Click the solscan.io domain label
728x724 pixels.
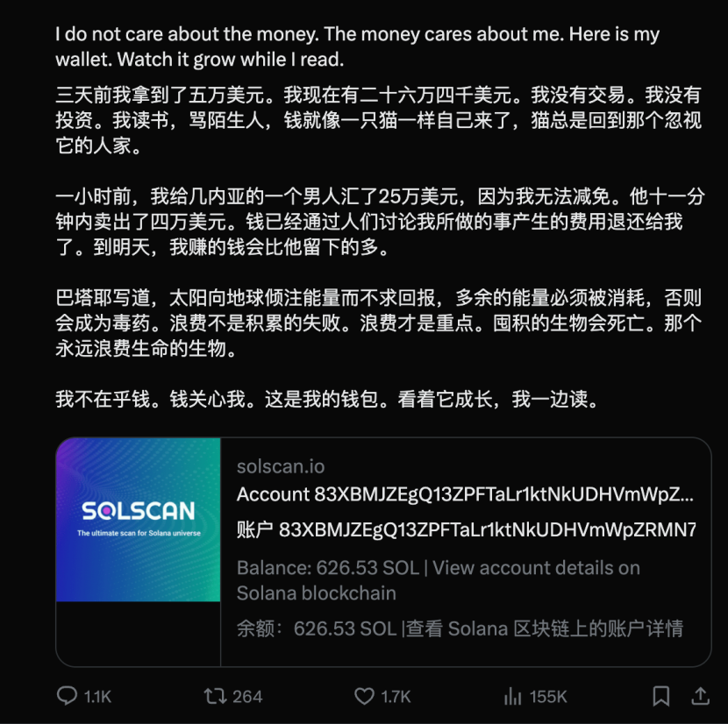[281, 466]
